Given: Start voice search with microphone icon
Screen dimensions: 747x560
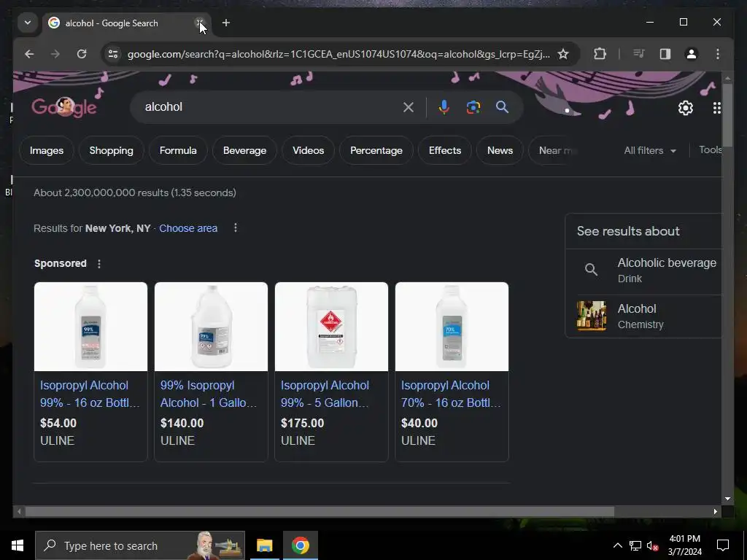Looking at the screenshot, I should pos(444,107).
